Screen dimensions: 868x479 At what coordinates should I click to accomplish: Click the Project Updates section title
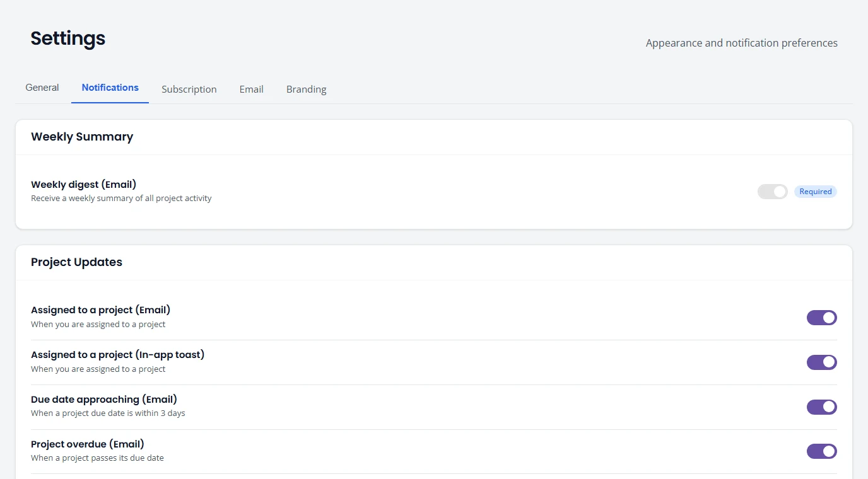(x=77, y=262)
